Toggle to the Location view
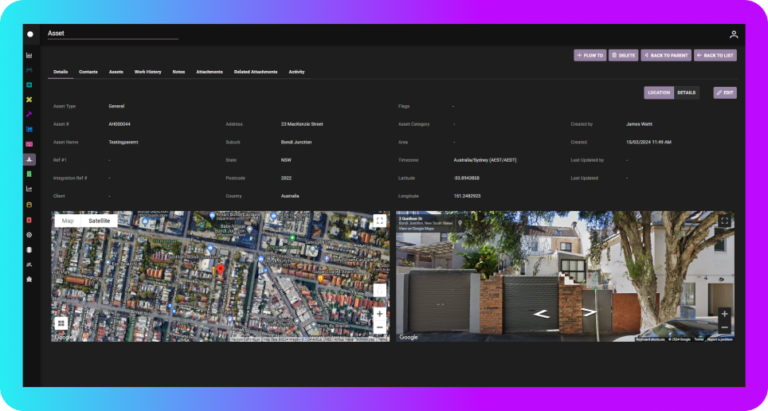Viewport: 768px width, 411px height. [658, 92]
